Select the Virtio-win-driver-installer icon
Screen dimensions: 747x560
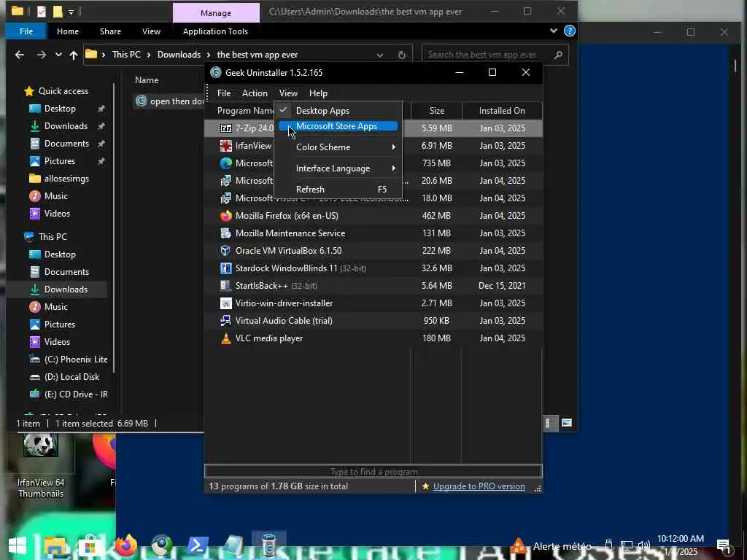pyautogui.click(x=226, y=303)
